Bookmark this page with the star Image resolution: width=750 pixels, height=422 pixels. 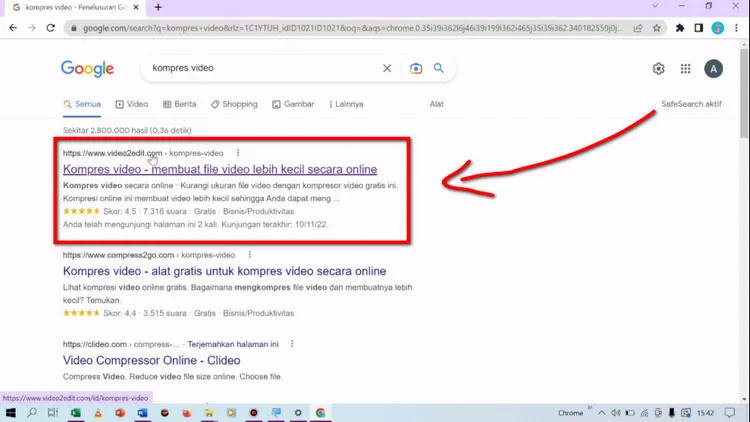coord(657,28)
